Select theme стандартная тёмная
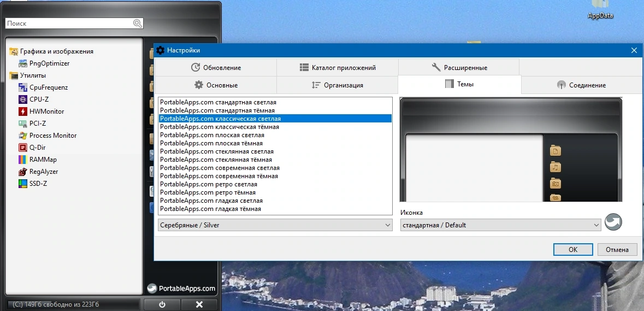This screenshot has width=644, height=311. click(x=275, y=110)
